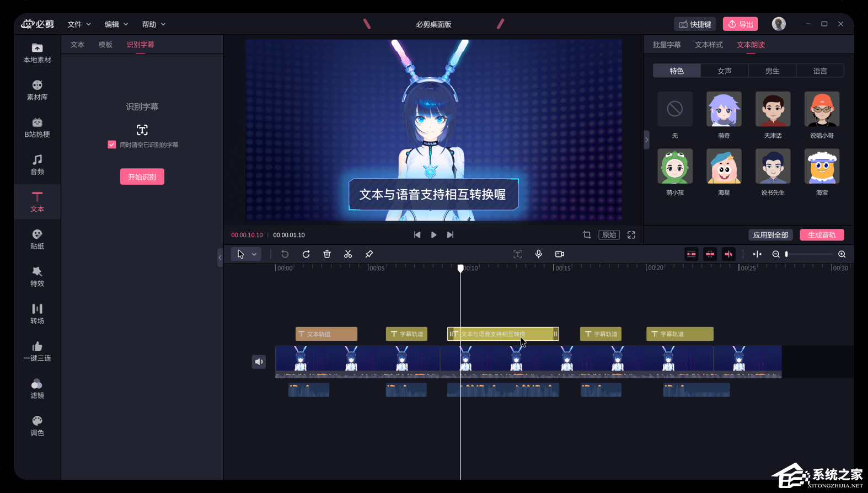Collapse the right panel with arrow handle
The width and height of the screenshot is (868, 493).
(646, 140)
